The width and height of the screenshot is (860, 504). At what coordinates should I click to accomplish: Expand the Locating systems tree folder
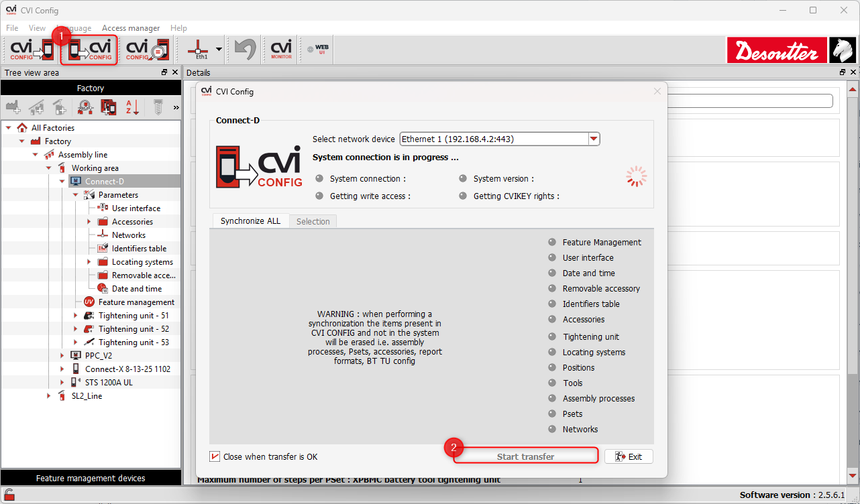coord(89,262)
